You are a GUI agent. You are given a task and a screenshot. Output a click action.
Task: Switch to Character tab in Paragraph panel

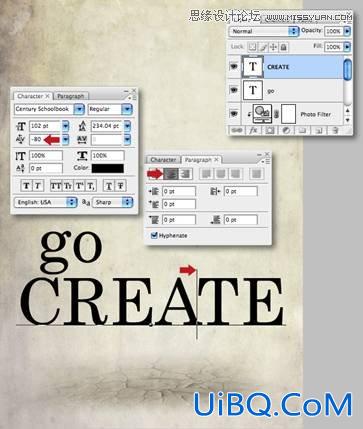pyautogui.click(x=163, y=160)
